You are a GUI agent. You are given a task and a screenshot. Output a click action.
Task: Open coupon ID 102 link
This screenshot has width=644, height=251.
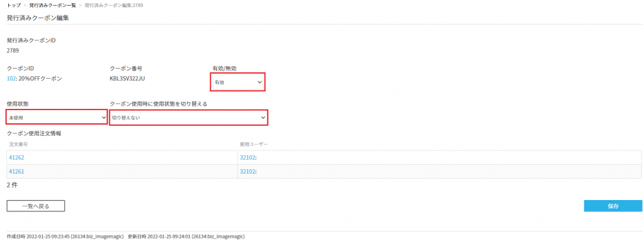[11, 79]
